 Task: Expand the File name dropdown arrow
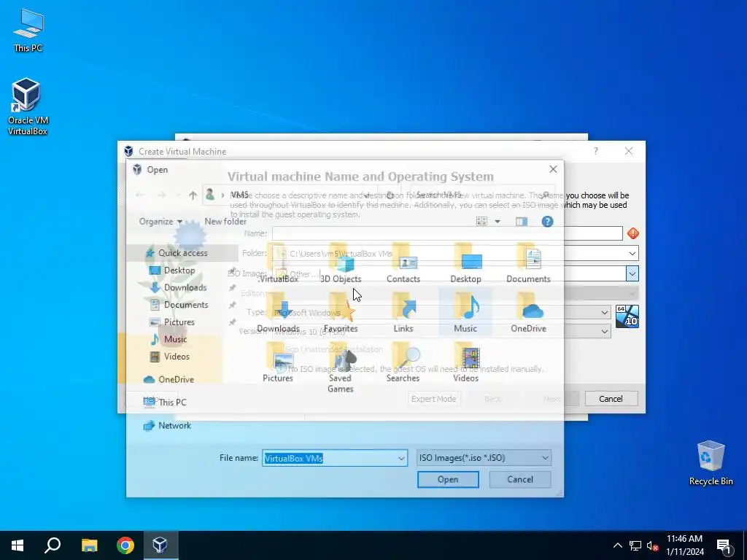pos(401,458)
